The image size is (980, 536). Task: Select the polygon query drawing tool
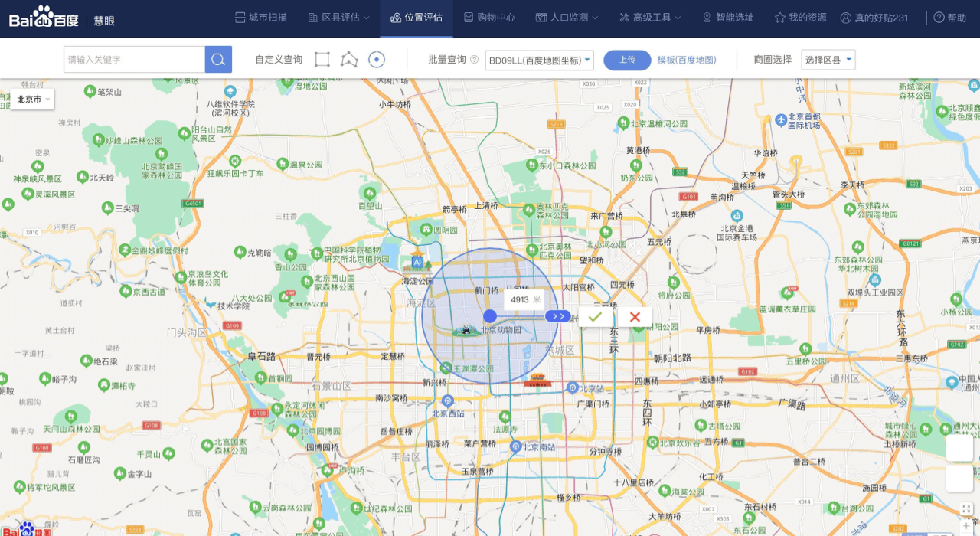tap(349, 60)
